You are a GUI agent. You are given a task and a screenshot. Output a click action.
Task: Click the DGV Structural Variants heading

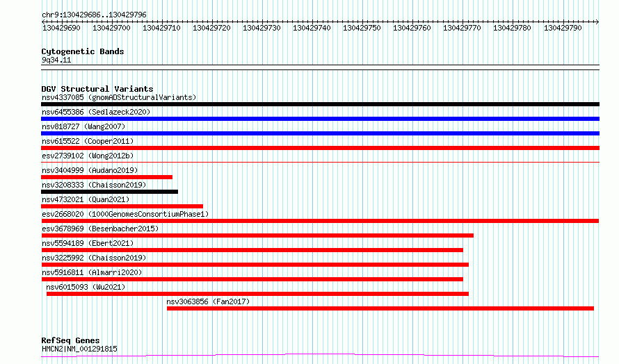(97, 89)
